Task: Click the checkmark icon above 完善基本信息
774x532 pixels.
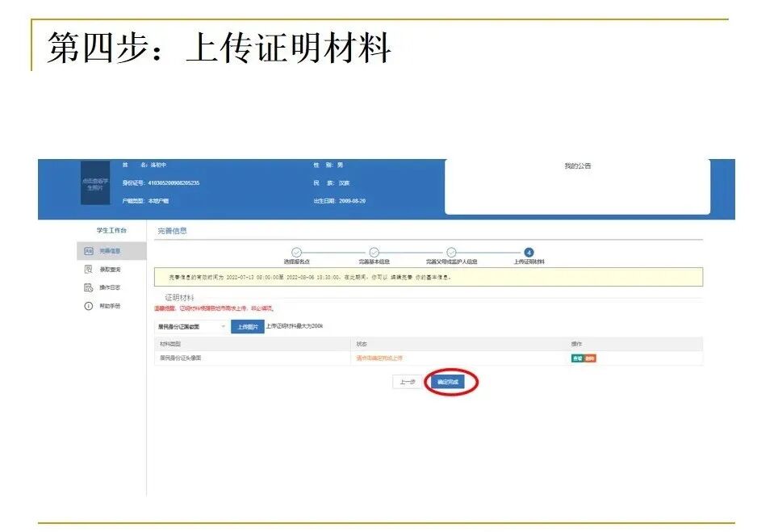Action: pos(375,251)
